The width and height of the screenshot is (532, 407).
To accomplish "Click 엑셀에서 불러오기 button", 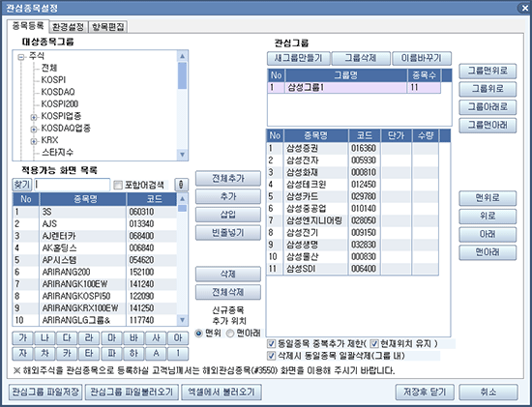I will click(222, 392).
